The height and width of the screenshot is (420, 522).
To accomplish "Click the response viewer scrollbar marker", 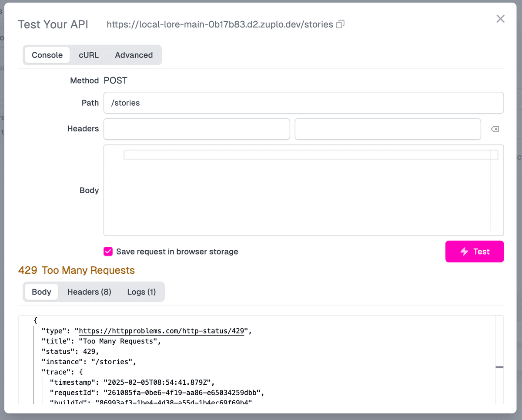I will click(499, 367).
